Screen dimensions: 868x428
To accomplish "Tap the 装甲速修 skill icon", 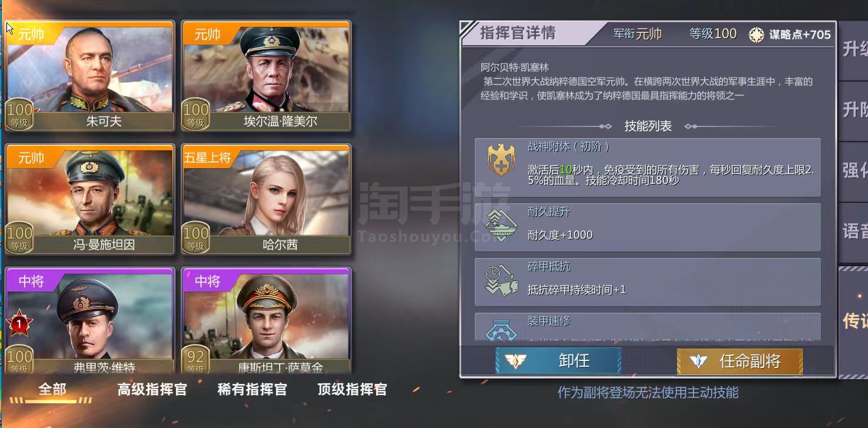I will click(x=501, y=331).
